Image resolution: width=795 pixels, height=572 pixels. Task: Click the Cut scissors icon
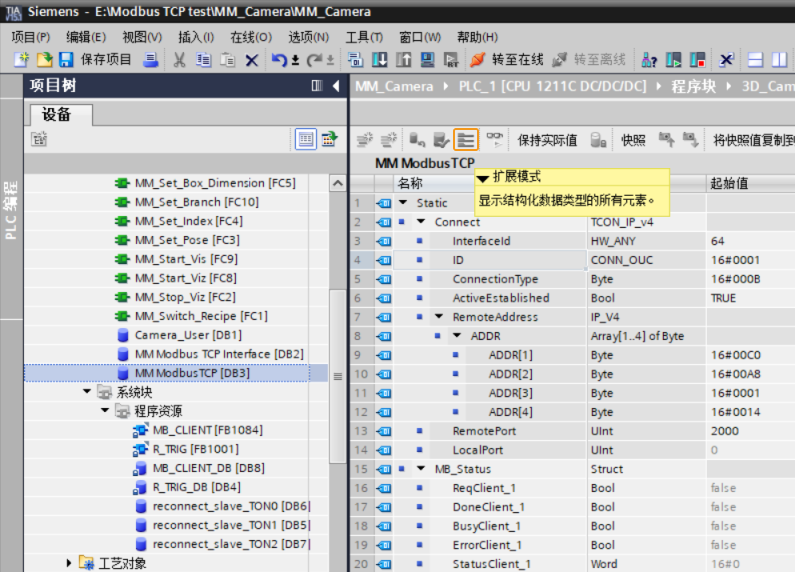[x=180, y=60]
